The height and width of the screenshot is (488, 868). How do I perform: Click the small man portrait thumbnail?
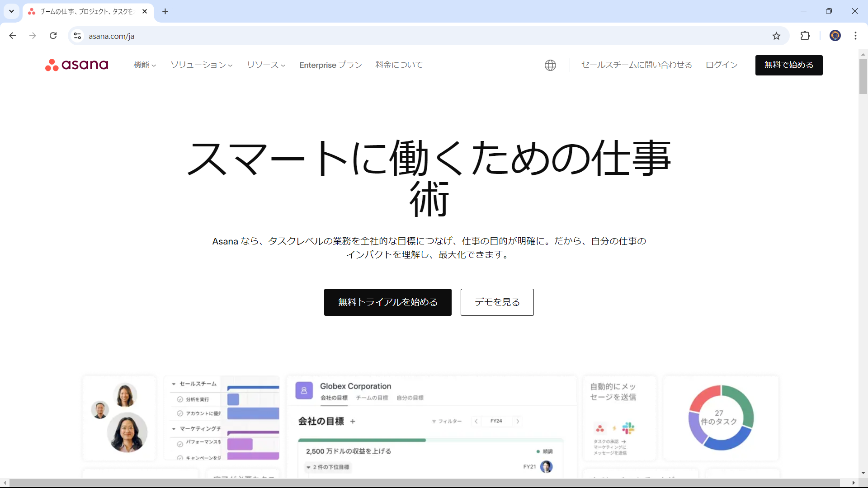tap(100, 409)
